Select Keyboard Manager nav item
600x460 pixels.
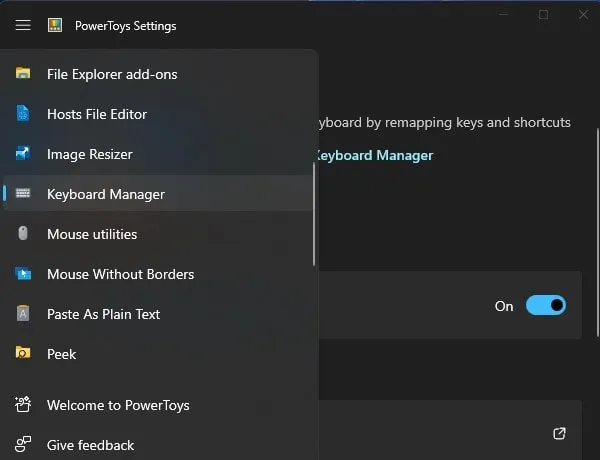coord(158,194)
